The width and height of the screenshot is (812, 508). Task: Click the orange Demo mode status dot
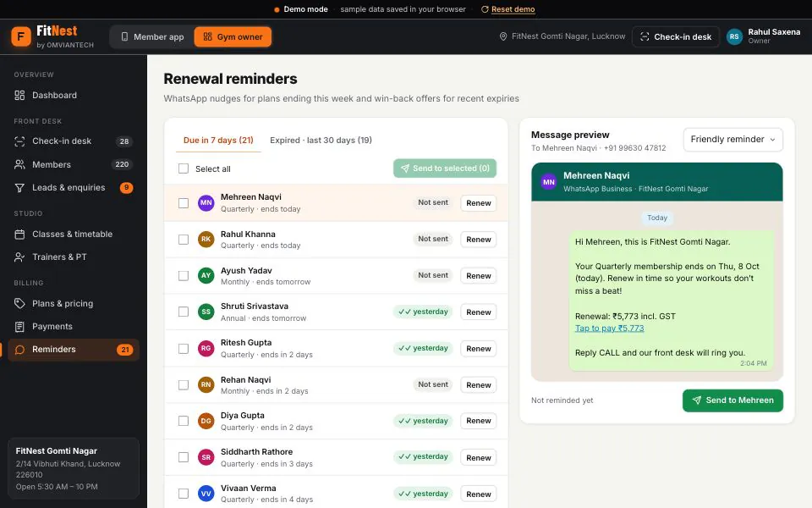[277, 9]
